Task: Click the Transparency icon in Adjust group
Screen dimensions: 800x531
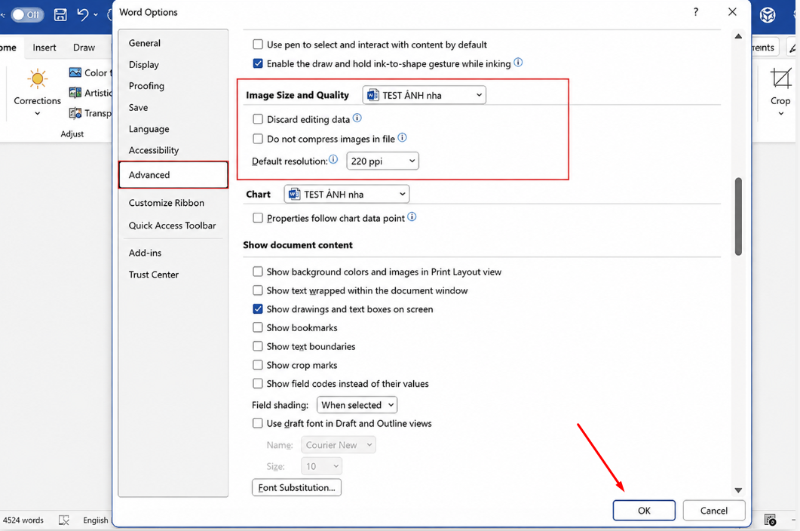Action: point(75,113)
